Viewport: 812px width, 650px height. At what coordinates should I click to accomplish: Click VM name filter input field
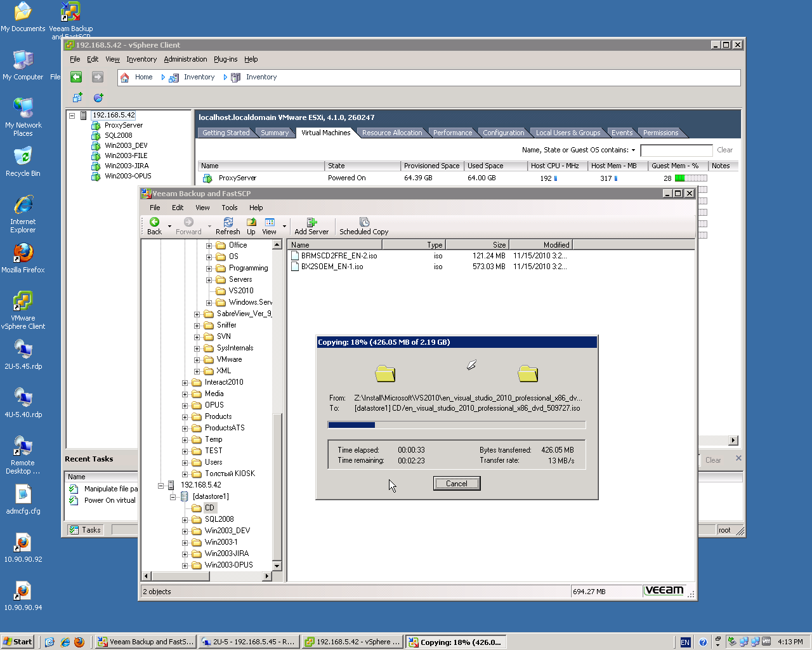(x=676, y=150)
